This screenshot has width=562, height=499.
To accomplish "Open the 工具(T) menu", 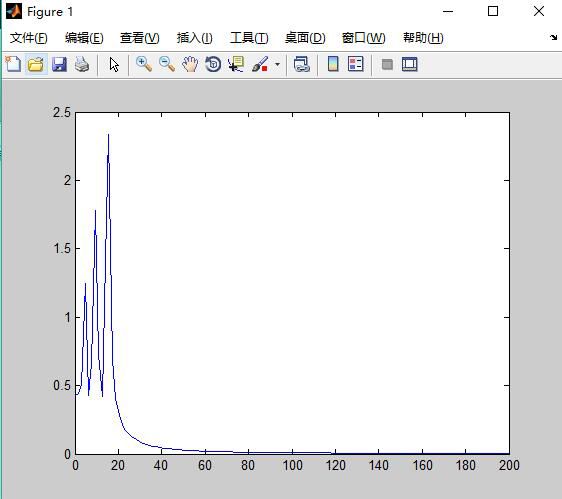I will (x=249, y=38).
